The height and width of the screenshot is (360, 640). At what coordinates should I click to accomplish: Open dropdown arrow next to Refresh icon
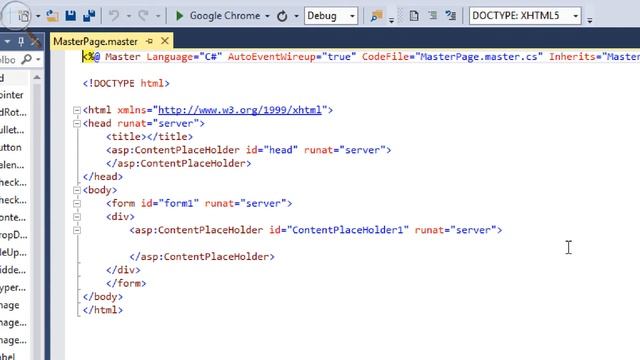pyautogui.click(x=296, y=16)
